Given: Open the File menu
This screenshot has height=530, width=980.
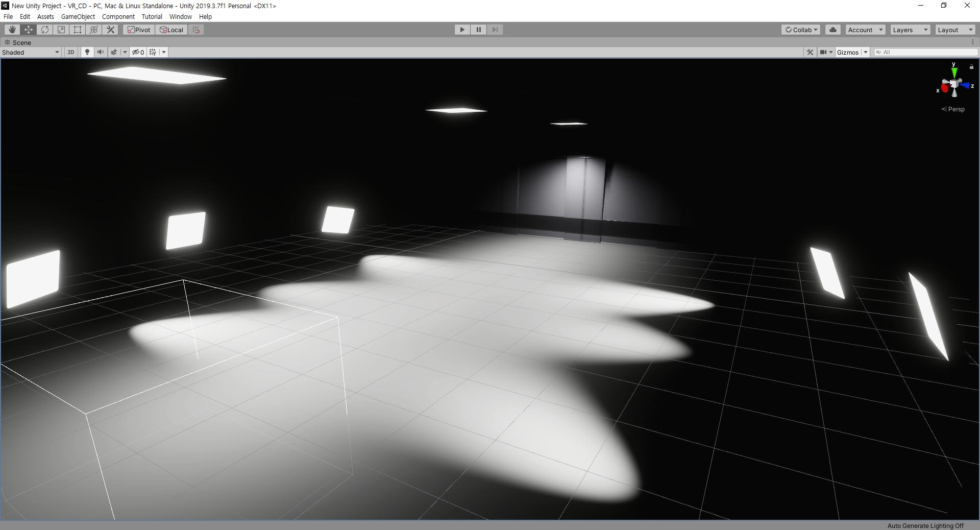Looking at the screenshot, I should click(x=8, y=16).
